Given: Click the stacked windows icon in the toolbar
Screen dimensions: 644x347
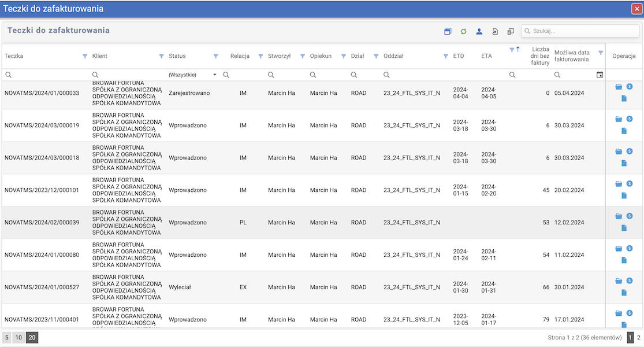Looking at the screenshot, I should (448, 32).
